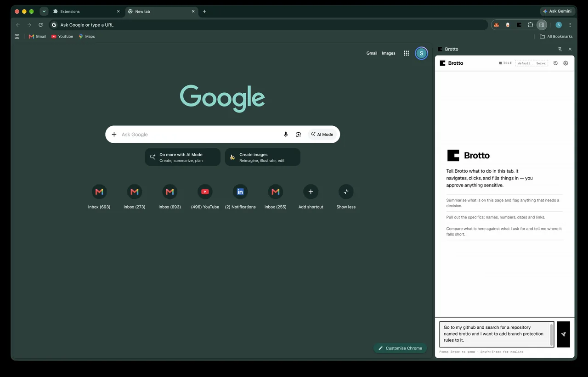Select the New tab browser tab

pyautogui.click(x=162, y=11)
